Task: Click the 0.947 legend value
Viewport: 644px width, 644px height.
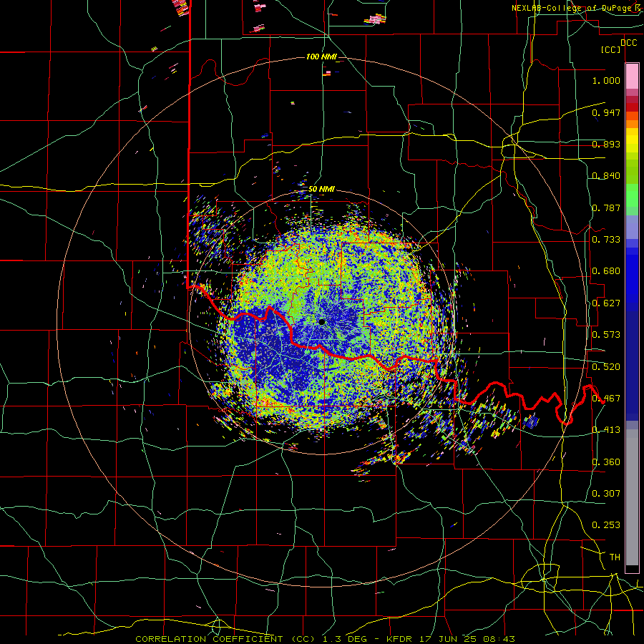Action: coord(606,112)
